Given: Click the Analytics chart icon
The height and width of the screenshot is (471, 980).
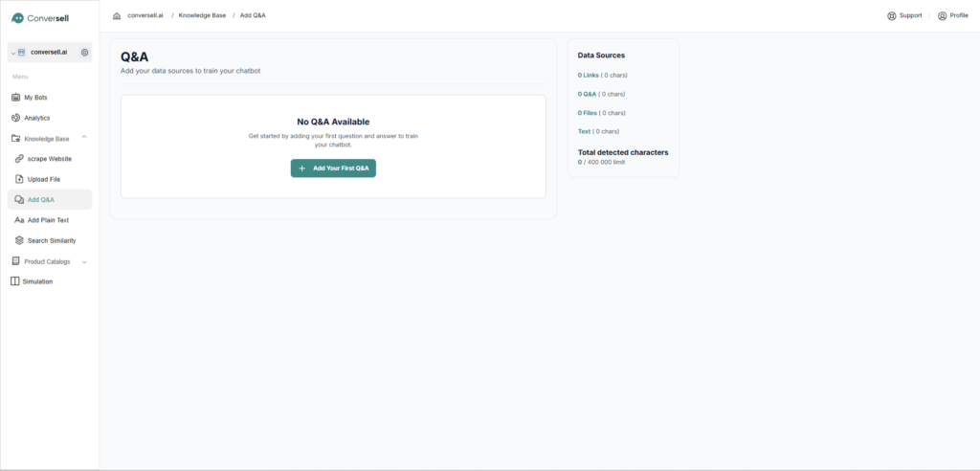Looking at the screenshot, I should coord(15,118).
